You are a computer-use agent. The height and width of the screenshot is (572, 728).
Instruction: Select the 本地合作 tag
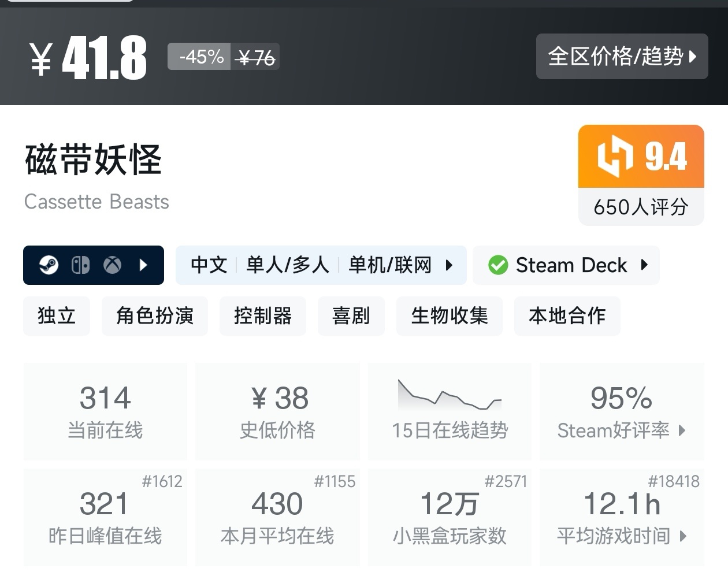click(x=567, y=316)
